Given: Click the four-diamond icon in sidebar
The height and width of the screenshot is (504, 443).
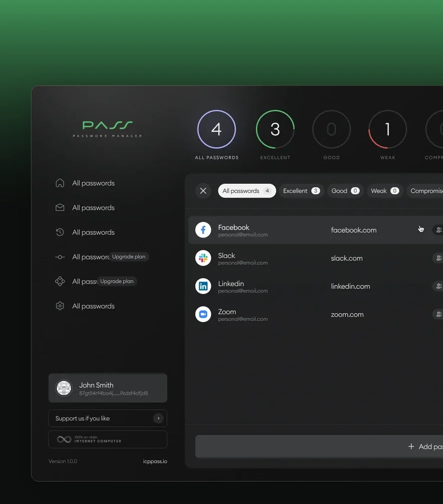Looking at the screenshot, I should tap(60, 281).
